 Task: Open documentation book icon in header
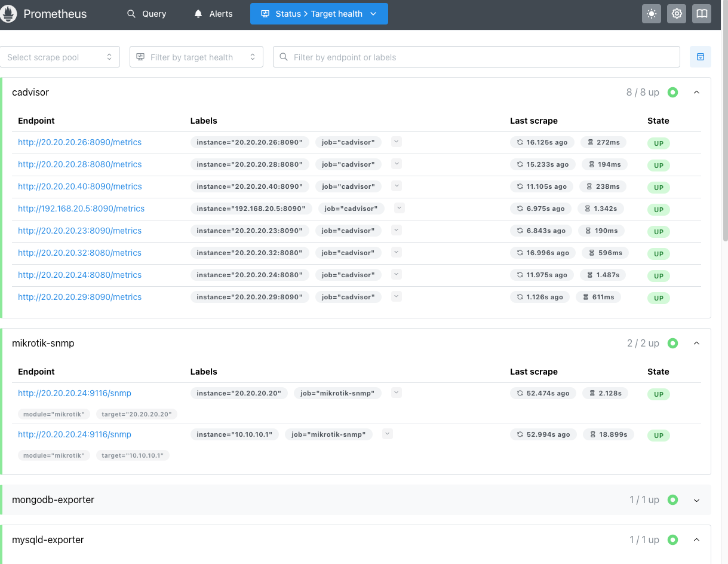(702, 14)
